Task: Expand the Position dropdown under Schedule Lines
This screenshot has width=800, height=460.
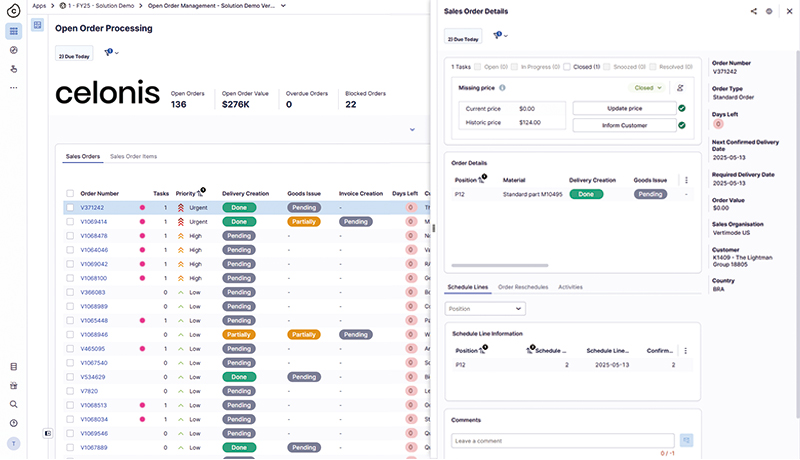Action: point(485,309)
